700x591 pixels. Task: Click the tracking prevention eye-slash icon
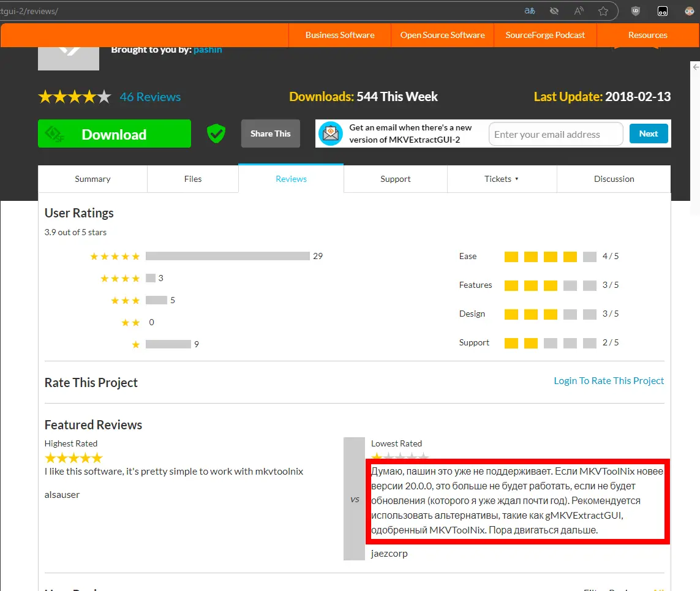click(x=554, y=11)
